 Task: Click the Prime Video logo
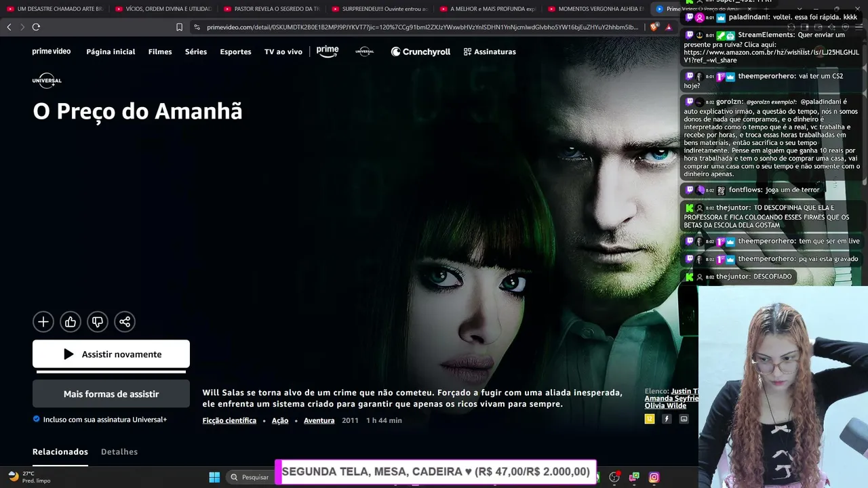[x=52, y=52]
